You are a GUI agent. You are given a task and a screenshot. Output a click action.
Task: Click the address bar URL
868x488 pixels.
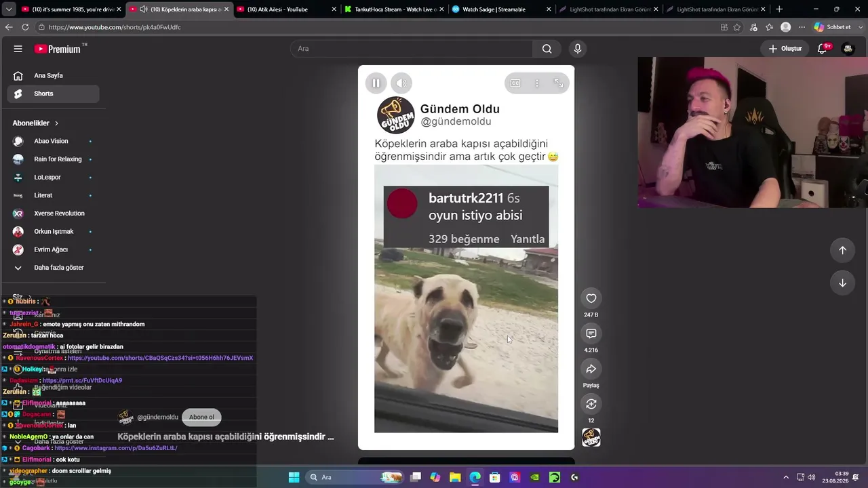(115, 27)
